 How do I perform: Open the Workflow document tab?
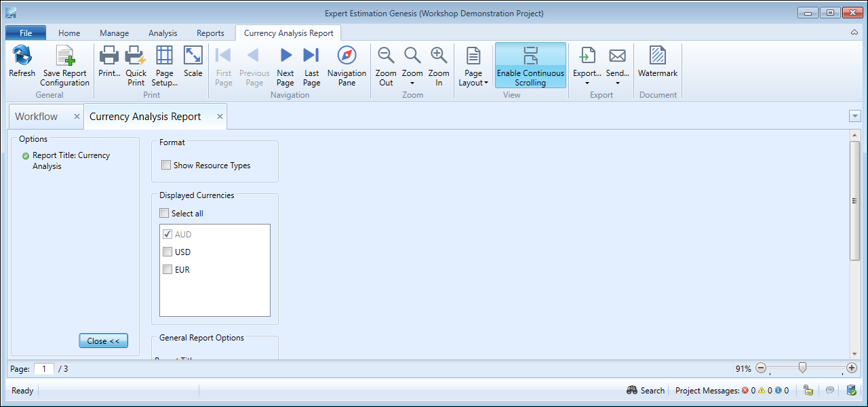coord(37,117)
